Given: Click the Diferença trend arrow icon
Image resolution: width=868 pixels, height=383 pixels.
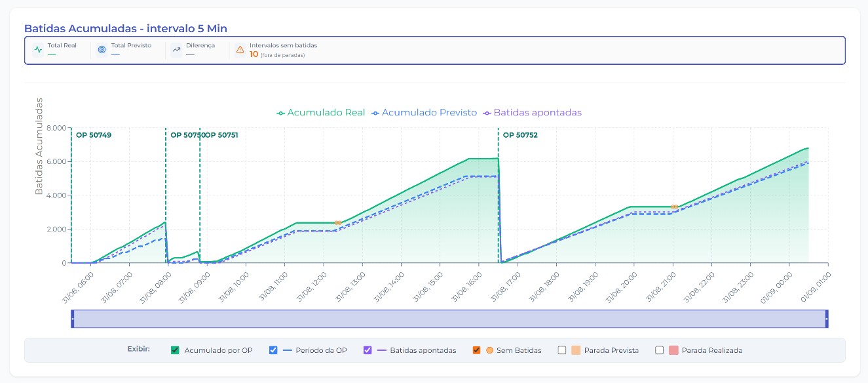Looking at the screenshot, I should tap(176, 50).
